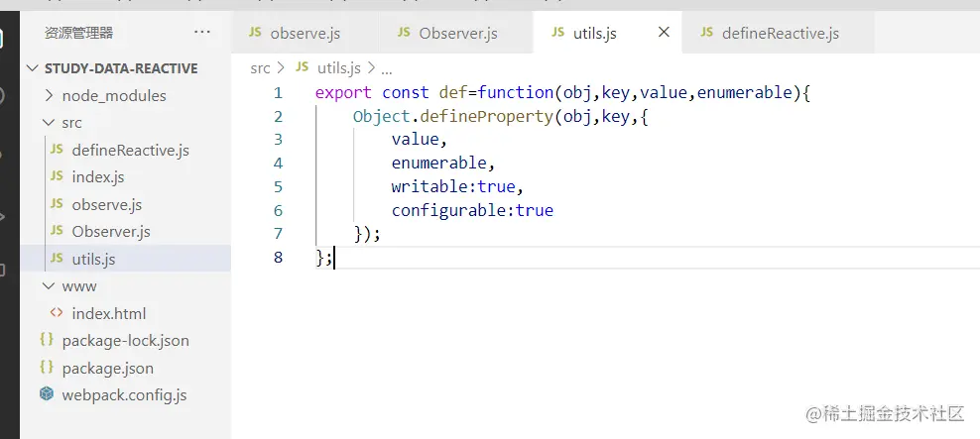Screen dimensions: 980x439
Task: Click the JS icon of the Observer.js tab
Action: point(405,32)
